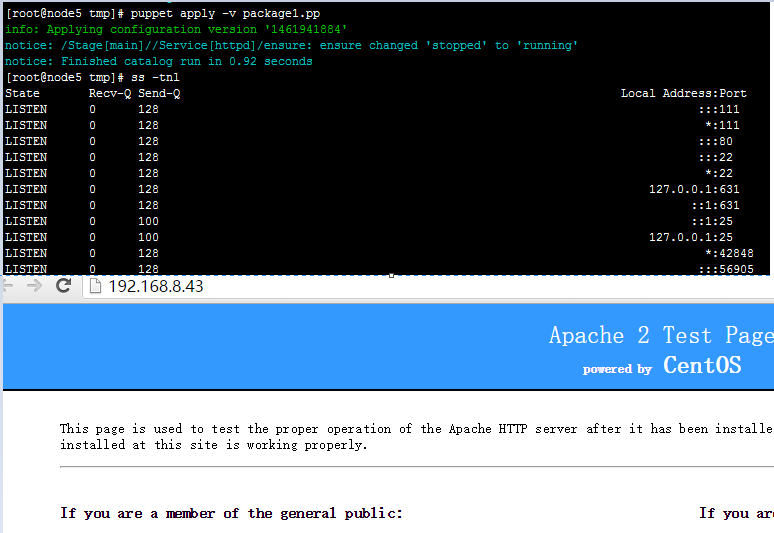Click 'Finished catalog run in 0.92 seconds' line
This screenshot has width=774, height=533.
(158, 61)
